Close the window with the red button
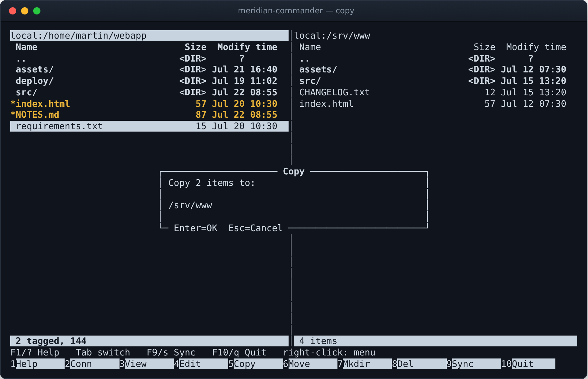The width and height of the screenshot is (588, 379). pyautogui.click(x=13, y=11)
